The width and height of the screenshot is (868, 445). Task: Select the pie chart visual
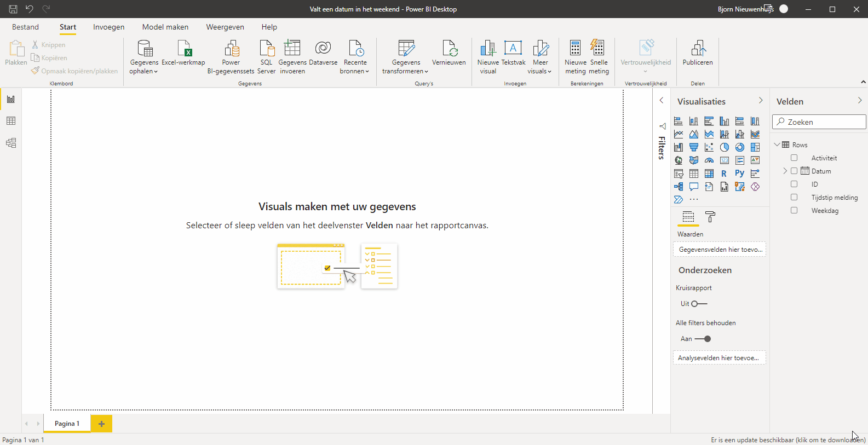[x=725, y=147]
